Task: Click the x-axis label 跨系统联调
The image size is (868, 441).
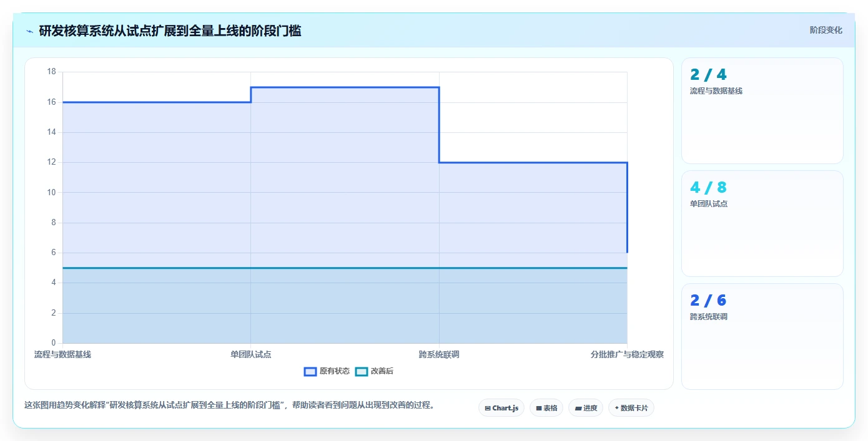Action: click(x=439, y=354)
